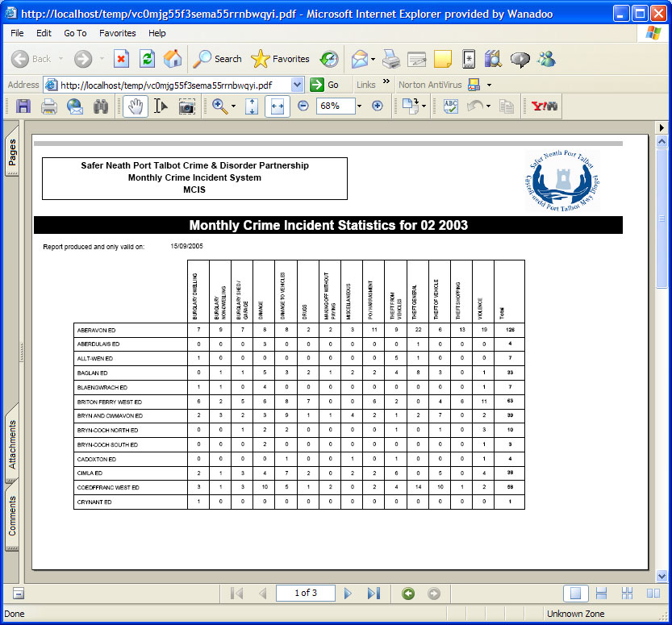Select the Snapshot camera tool

coord(187,106)
